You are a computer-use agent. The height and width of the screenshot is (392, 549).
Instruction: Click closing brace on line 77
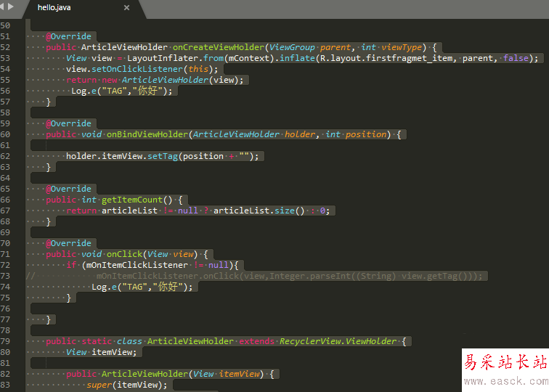pos(49,319)
